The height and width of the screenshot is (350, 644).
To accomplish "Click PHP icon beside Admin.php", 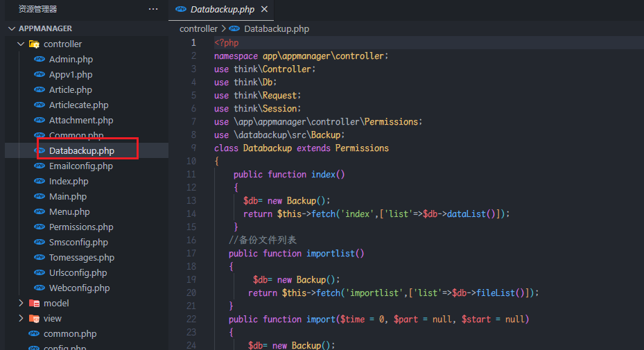I will pos(40,59).
